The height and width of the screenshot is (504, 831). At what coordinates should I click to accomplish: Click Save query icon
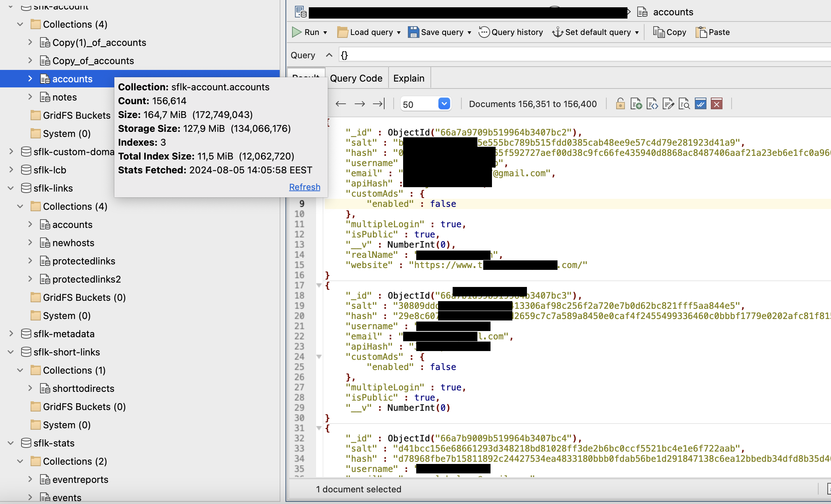tap(413, 32)
